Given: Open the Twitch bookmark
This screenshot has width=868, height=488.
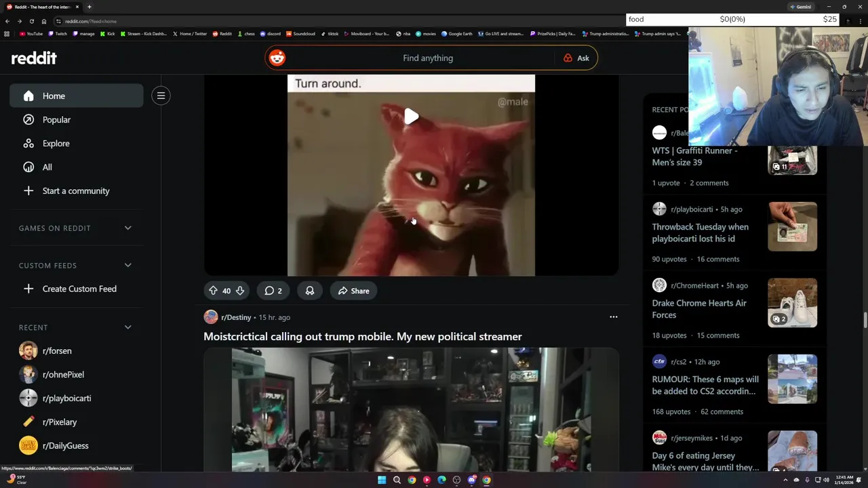Looking at the screenshot, I should (x=58, y=33).
